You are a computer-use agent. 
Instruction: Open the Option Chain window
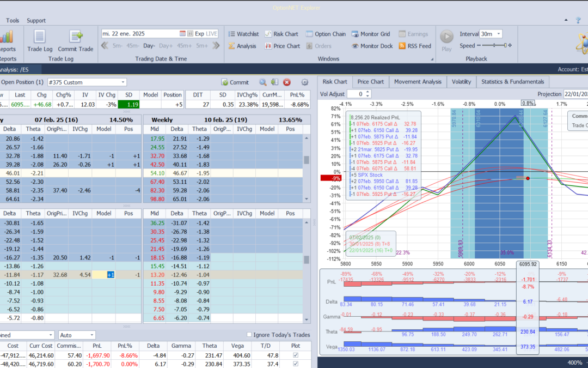point(326,34)
